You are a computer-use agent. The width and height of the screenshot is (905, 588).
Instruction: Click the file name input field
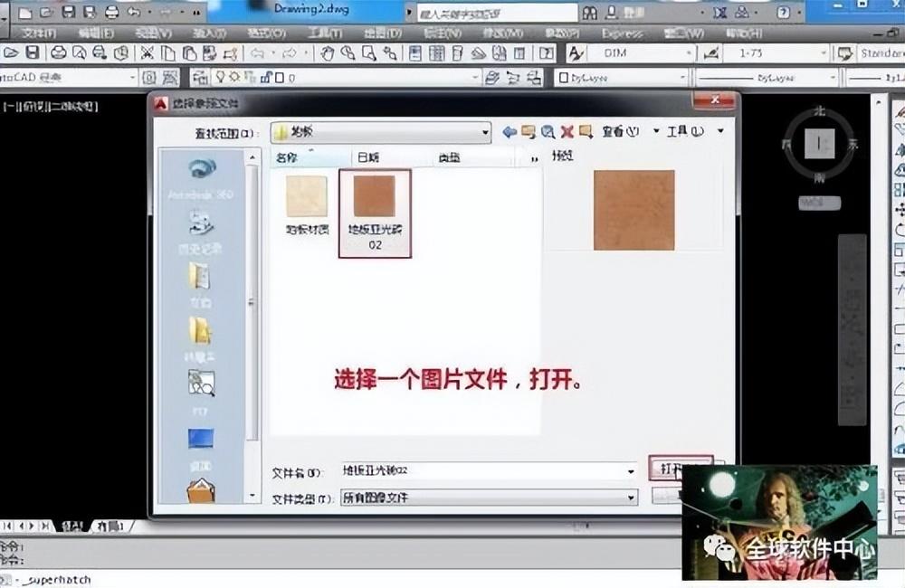click(x=489, y=471)
